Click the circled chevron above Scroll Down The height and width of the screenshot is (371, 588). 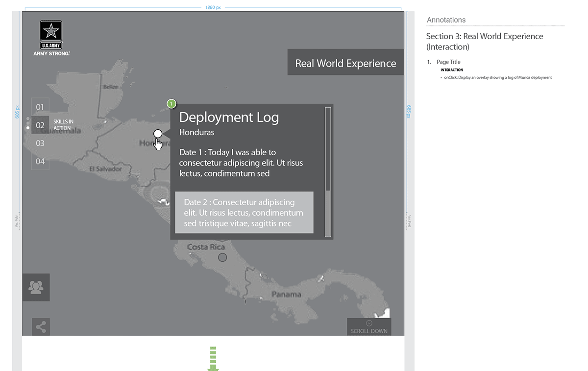coord(369,323)
